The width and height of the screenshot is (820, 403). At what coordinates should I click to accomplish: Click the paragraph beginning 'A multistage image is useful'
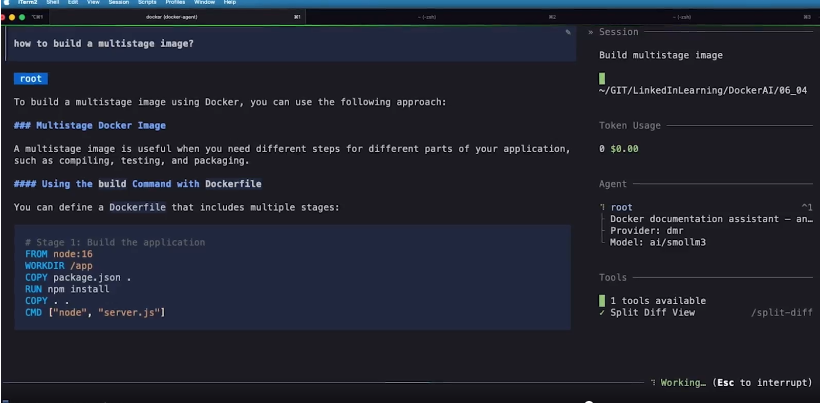[x=292, y=155]
